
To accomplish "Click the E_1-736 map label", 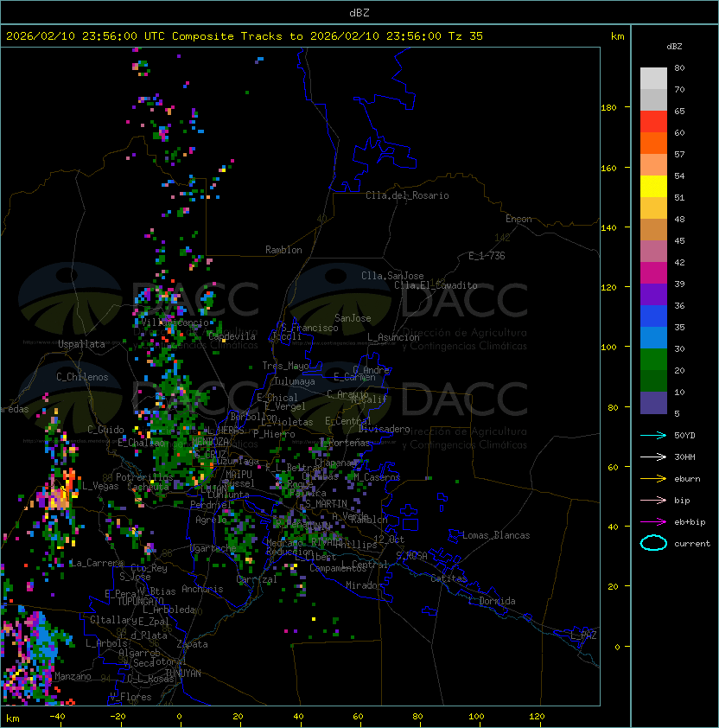I will (487, 256).
